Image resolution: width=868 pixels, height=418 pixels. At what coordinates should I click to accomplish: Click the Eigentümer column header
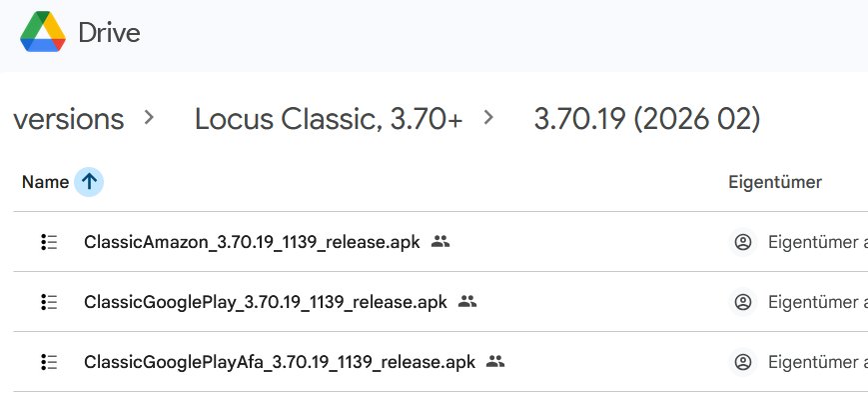coord(774,182)
